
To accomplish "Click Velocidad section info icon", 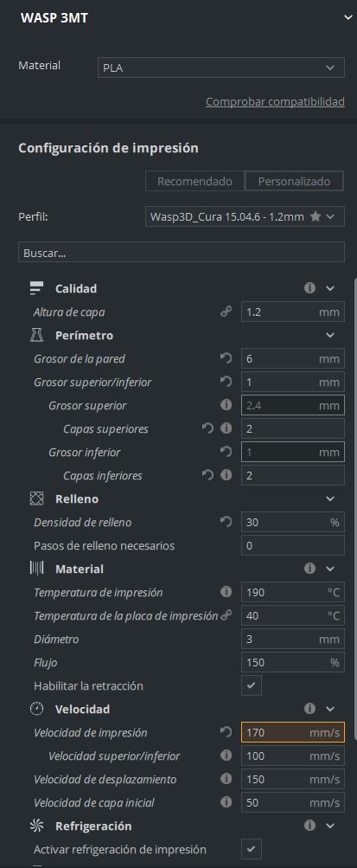I will coord(310,709).
